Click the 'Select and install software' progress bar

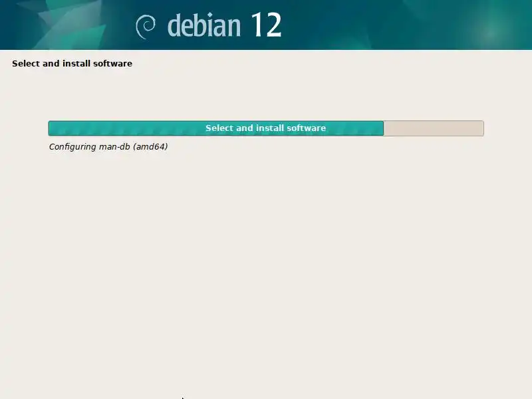pos(266,128)
